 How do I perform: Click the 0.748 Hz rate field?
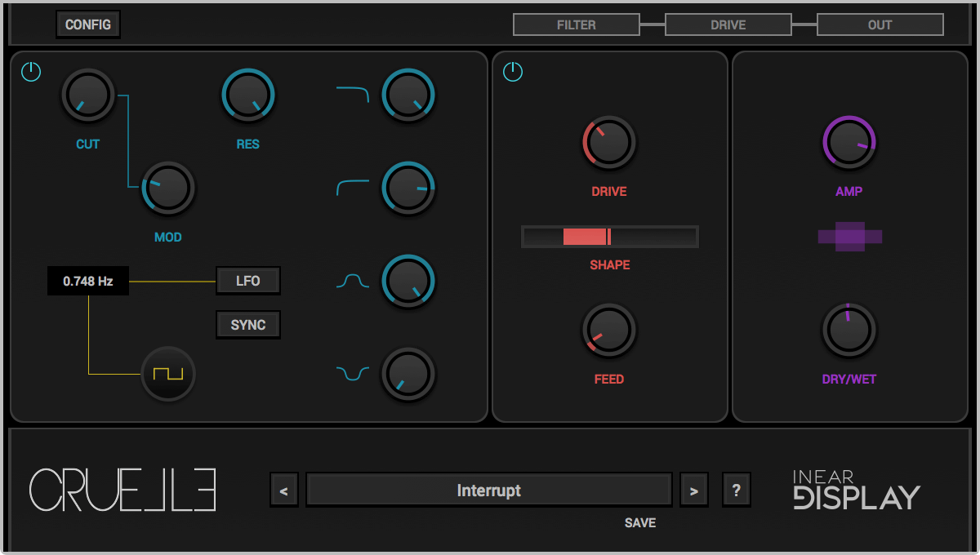coord(88,282)
